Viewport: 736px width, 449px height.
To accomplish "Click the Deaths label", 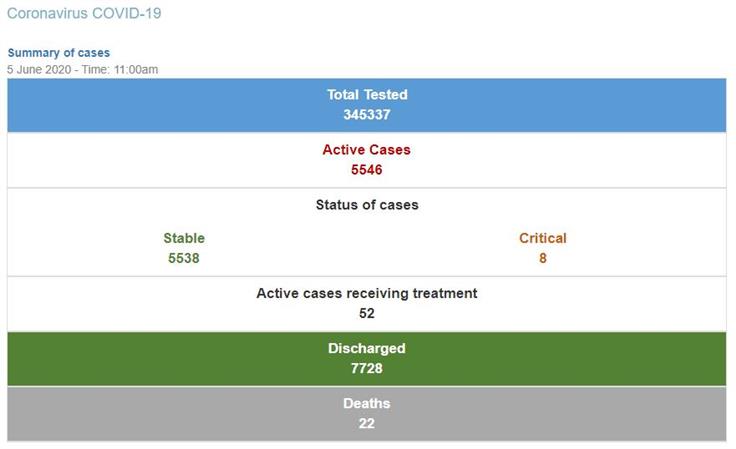I will [367, 404].
